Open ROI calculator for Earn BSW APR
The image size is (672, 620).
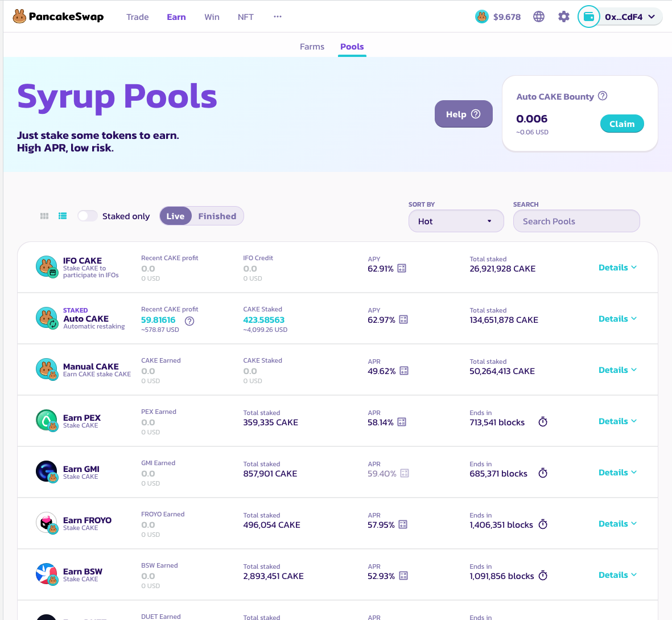[x=403, y=576]
